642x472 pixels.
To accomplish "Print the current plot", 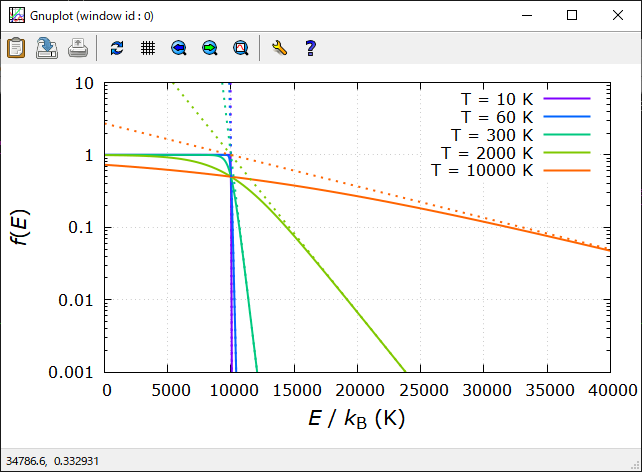I will tap(78, 47).
